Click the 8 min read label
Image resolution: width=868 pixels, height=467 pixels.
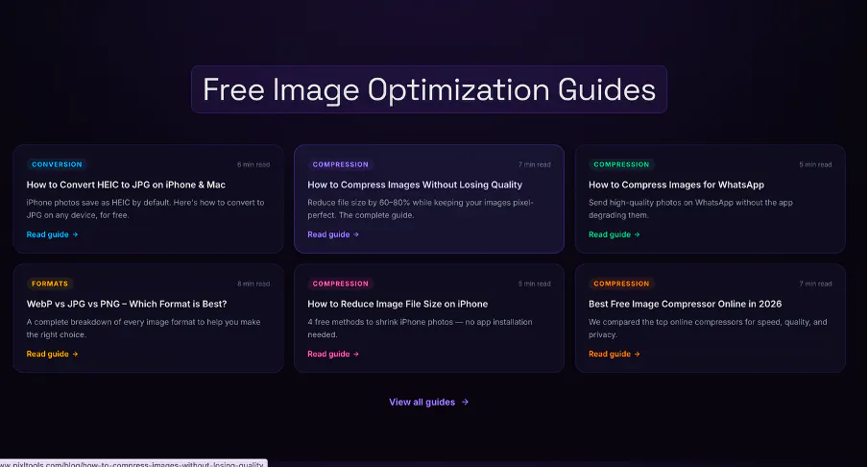point(253,283)
